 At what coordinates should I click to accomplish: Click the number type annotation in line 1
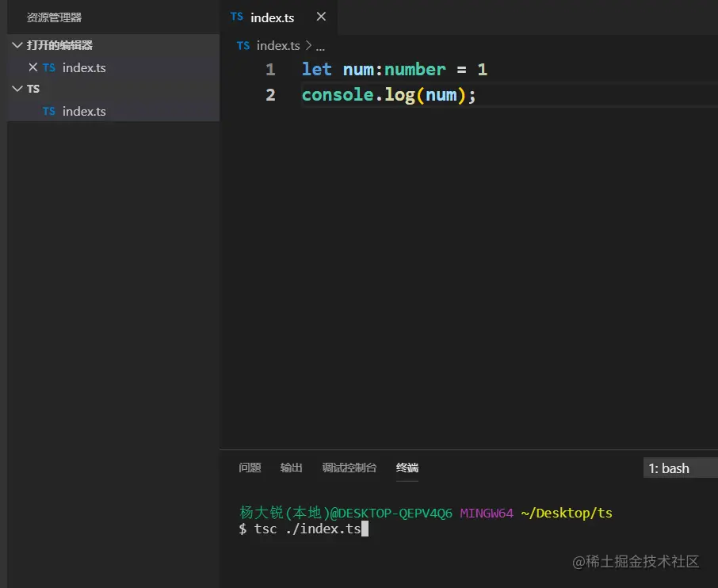tap(414, 70)
